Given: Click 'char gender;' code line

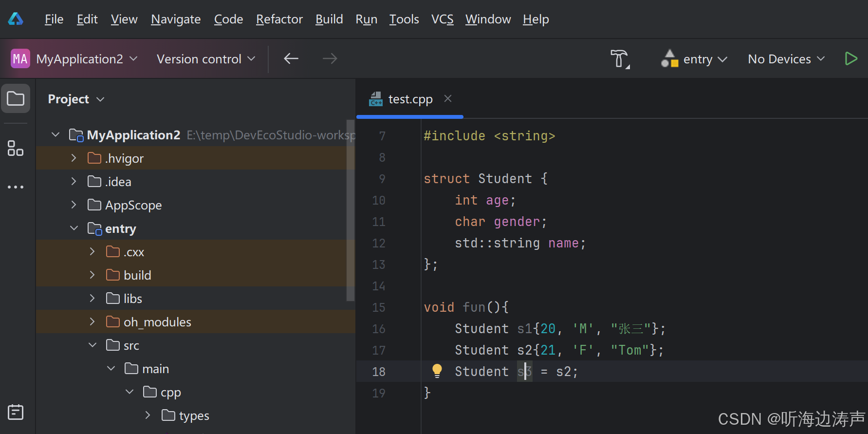Looking at the screenshot, I should (x=501, y=222).
